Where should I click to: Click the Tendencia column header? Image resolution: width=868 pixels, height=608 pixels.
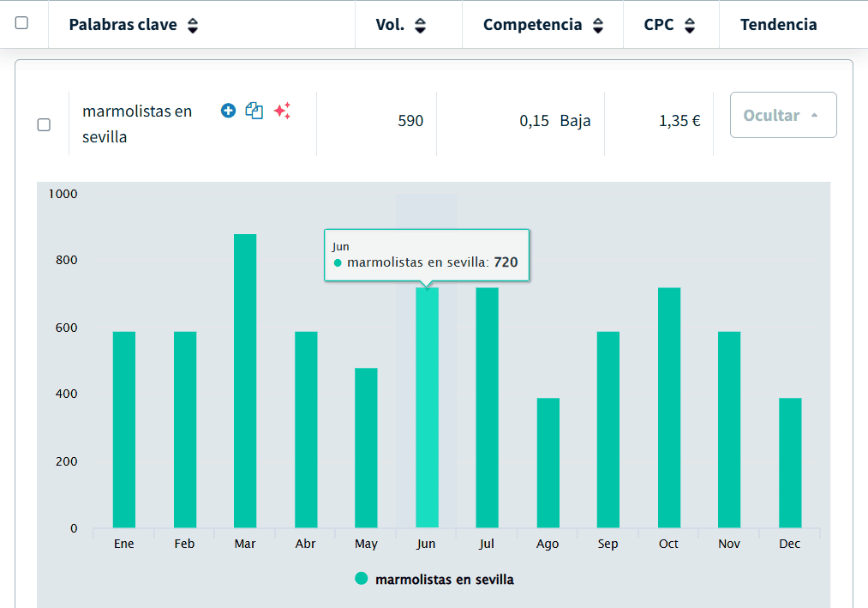(x=778, y=25)
